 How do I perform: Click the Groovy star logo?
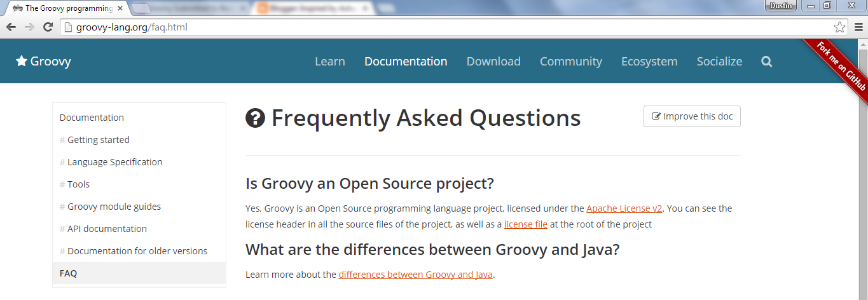43,62
